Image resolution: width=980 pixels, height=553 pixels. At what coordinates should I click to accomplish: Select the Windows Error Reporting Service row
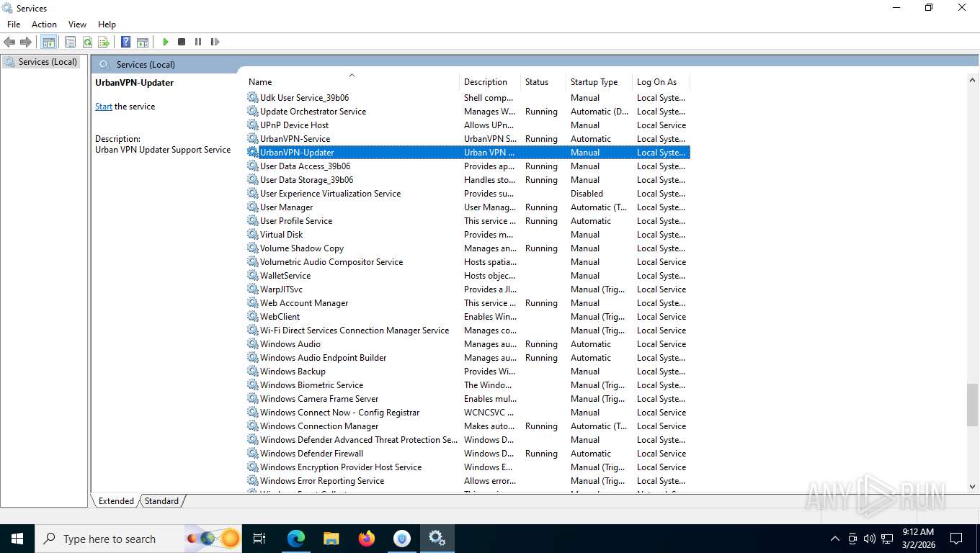(468, 481)
